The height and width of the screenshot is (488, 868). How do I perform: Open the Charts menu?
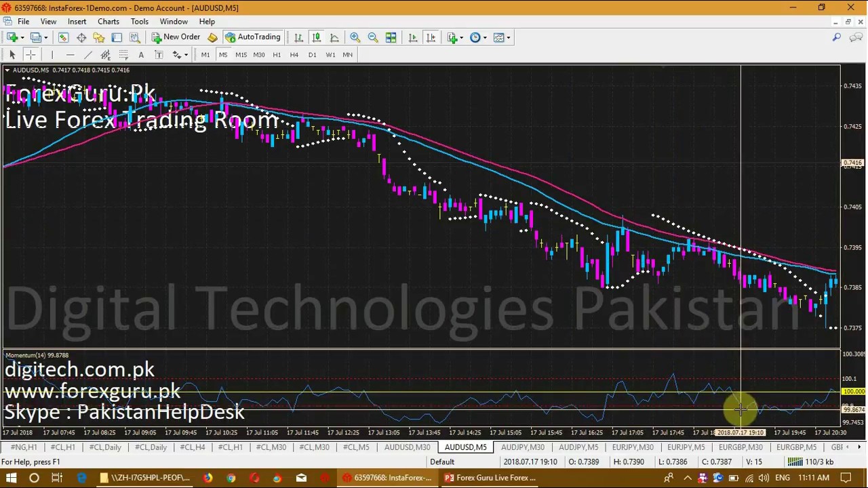(x=108, y=21)
